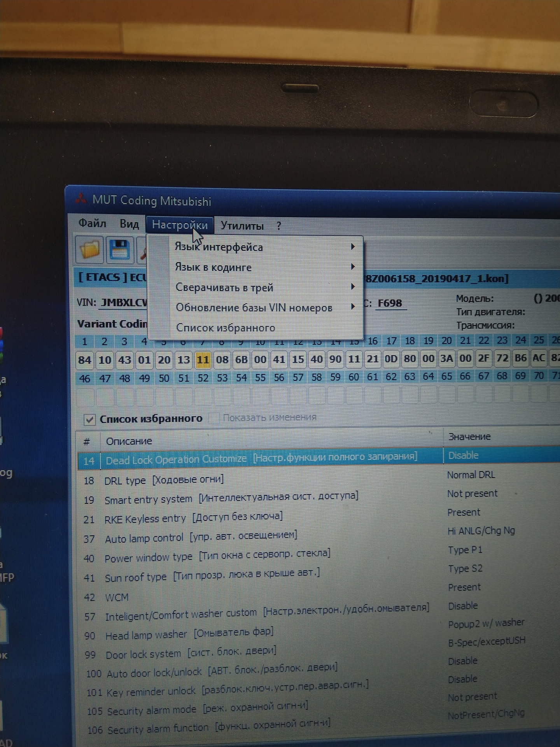Click the Mitsubishi logo in title bar
This screenshot has height=747, width=560.
coord(80,199)
